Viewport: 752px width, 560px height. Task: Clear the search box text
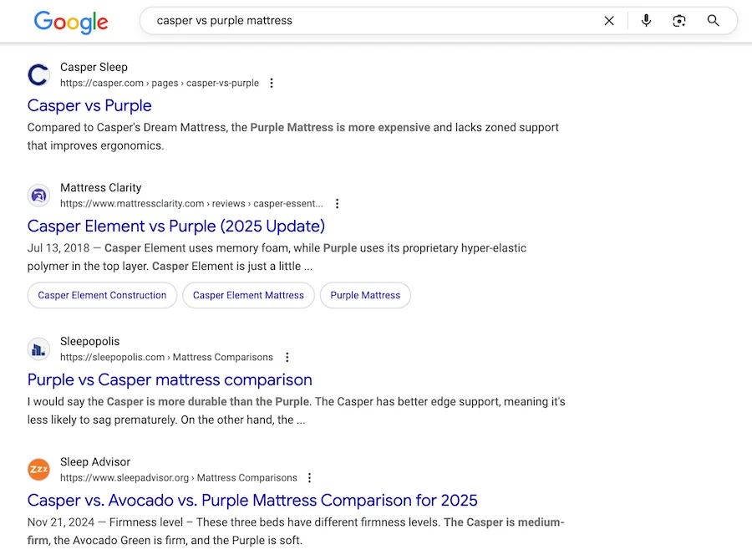(x=609, y=21)
